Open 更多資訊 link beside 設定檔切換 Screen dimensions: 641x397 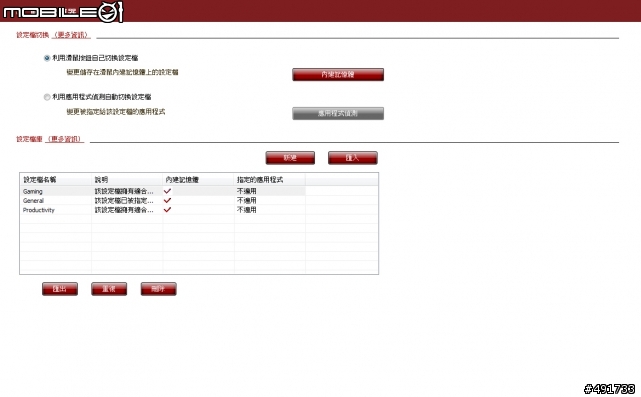tap(72, 35)
